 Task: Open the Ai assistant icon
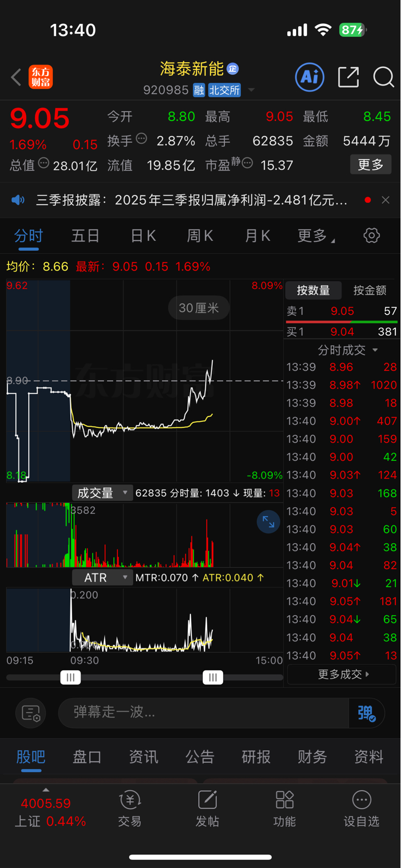[310, 77]
